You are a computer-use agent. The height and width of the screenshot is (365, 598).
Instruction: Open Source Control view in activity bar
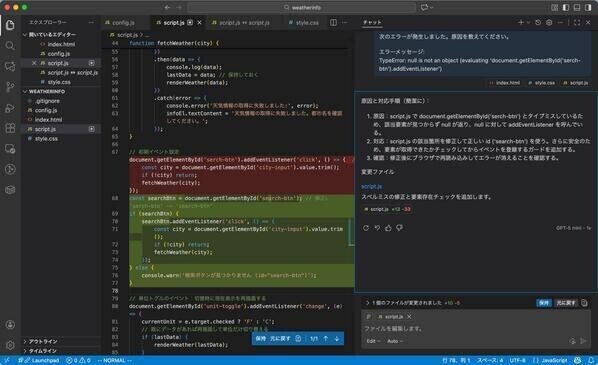click(10, 87)
